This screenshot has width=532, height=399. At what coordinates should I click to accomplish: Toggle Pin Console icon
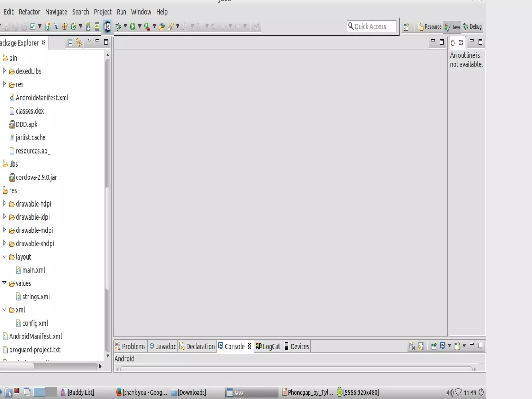(x=434, y=346)
